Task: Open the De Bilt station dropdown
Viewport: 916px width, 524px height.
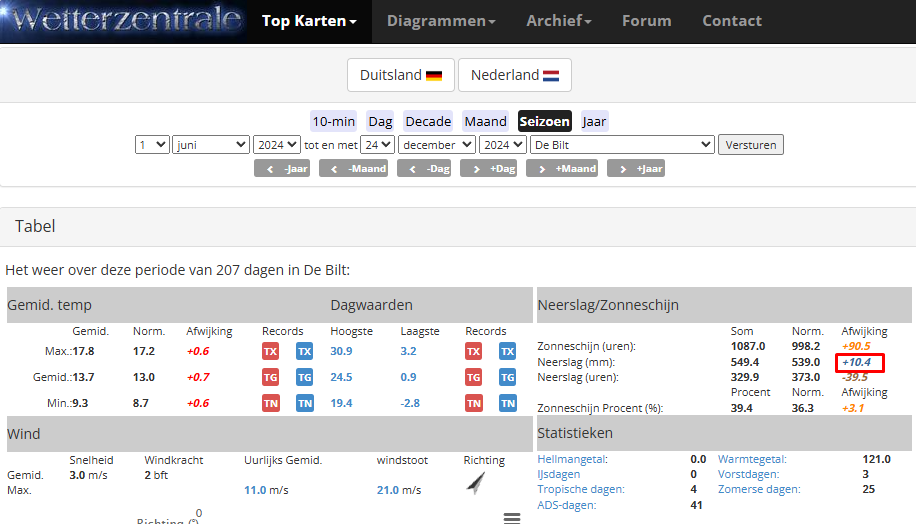Action: pos(622,145)
